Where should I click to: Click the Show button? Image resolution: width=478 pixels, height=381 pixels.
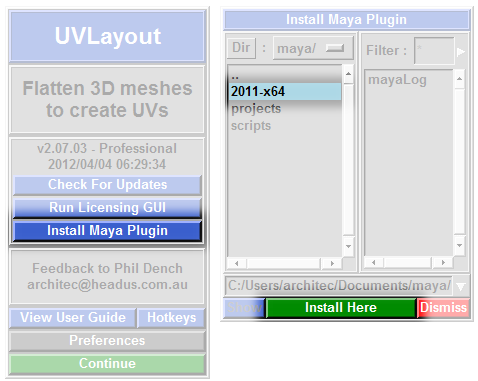244,307
